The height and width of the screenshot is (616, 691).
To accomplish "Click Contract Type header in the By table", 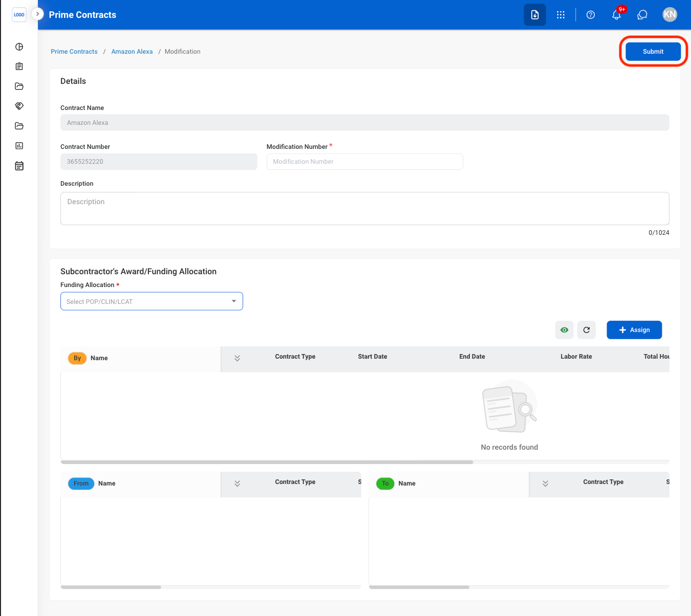I will click(295, 357).
